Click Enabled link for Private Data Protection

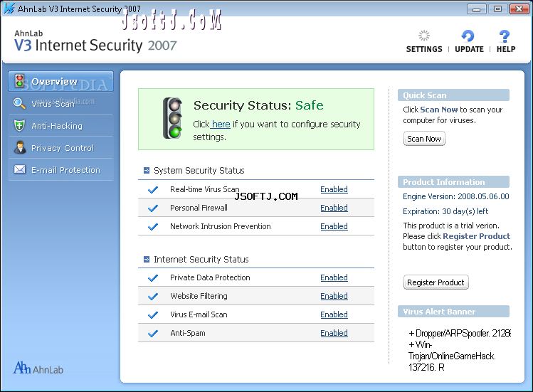click(334, 277)
